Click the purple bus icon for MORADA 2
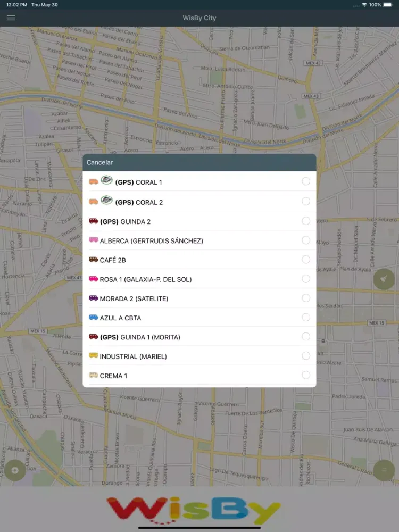This screenshot has height=532, width=399. 93,298
